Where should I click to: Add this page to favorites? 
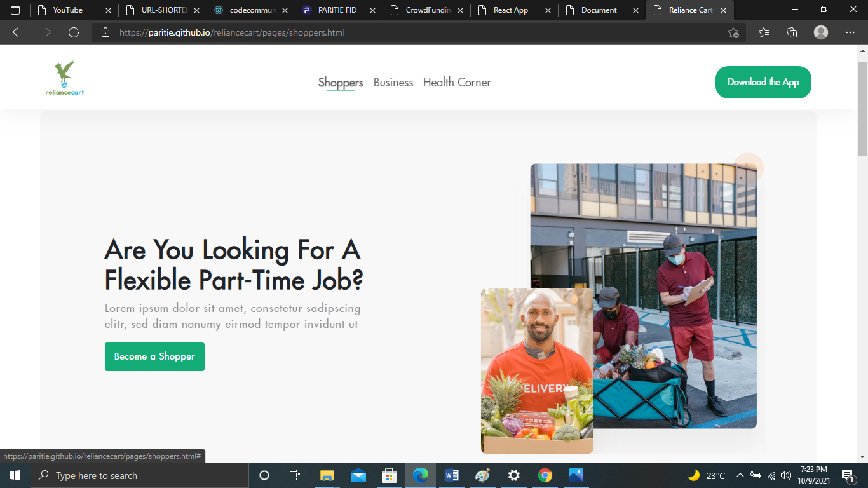(734, 32)
